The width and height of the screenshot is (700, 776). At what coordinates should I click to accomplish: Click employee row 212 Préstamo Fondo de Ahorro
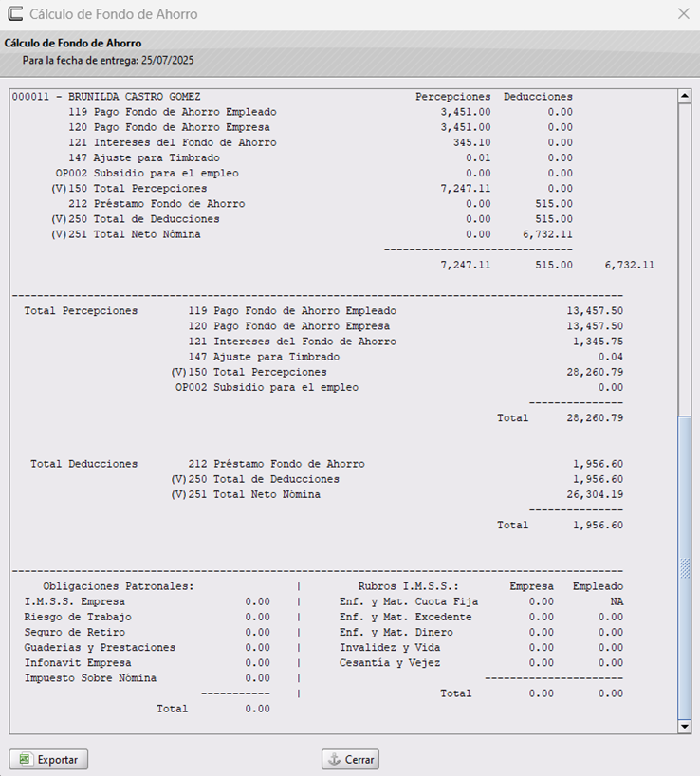click(x=321, y=204)
